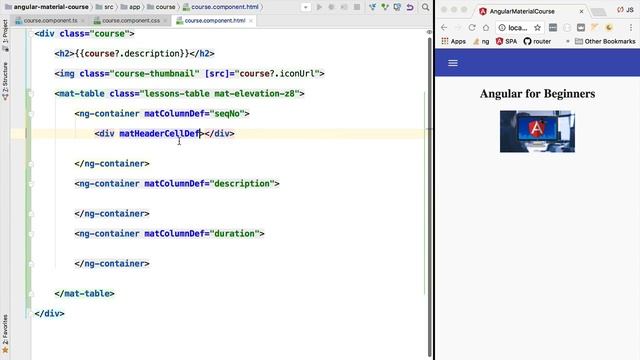The width and height of the screenshot is (640, 360).
Task: Go forward in the Chrome browser
Action: [458, 27]
